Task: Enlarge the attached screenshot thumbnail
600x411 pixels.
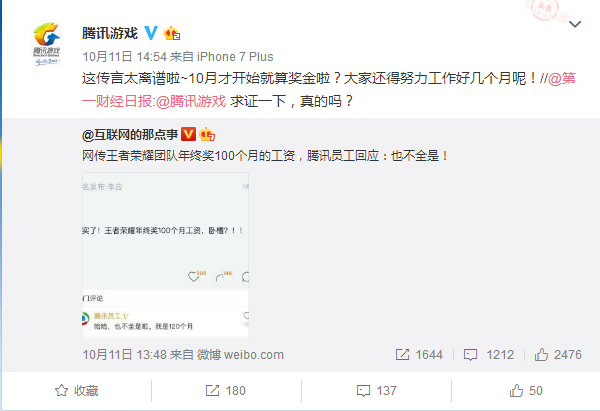Action: 165,255
